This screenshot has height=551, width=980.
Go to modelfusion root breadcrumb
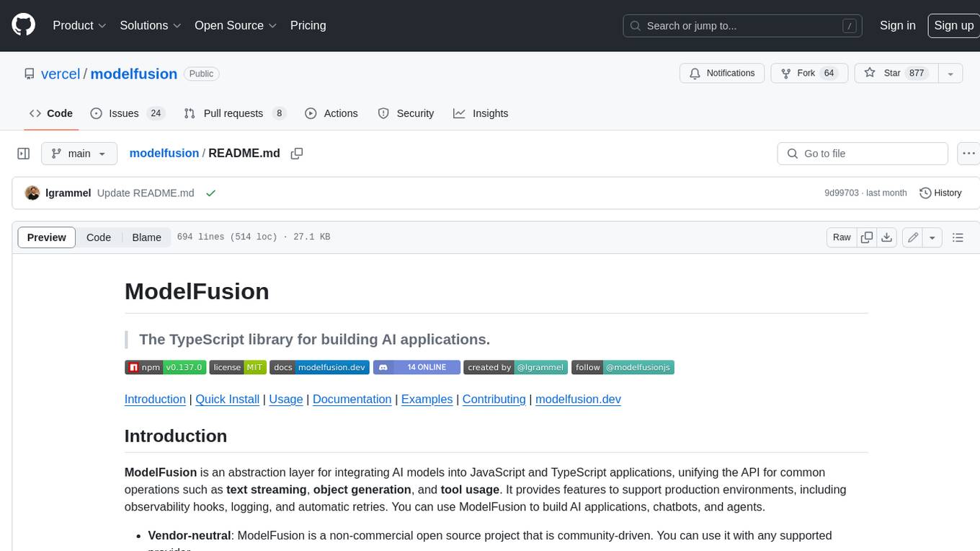pyautogui.click(x=164, y=153)
